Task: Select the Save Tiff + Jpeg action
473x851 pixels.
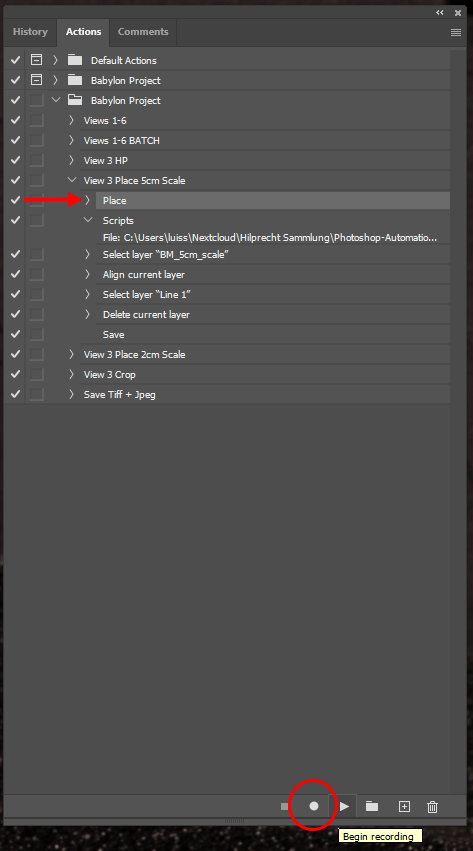Action: tap(119, 395)
